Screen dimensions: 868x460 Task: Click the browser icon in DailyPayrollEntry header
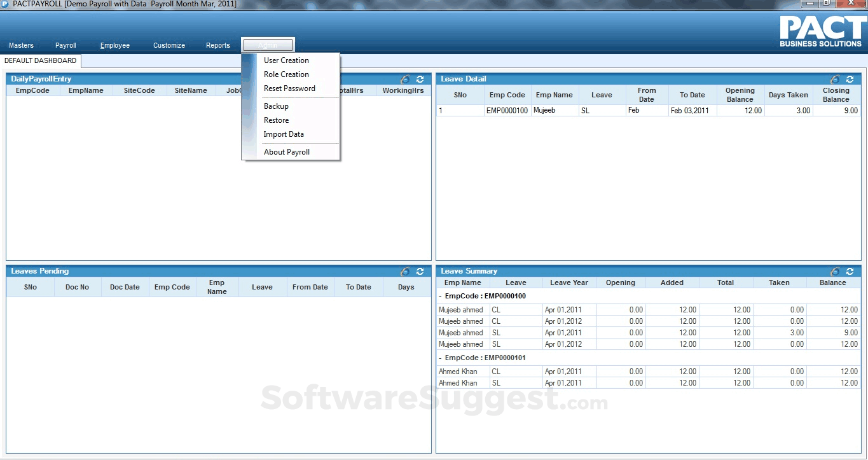pos(406,80)
